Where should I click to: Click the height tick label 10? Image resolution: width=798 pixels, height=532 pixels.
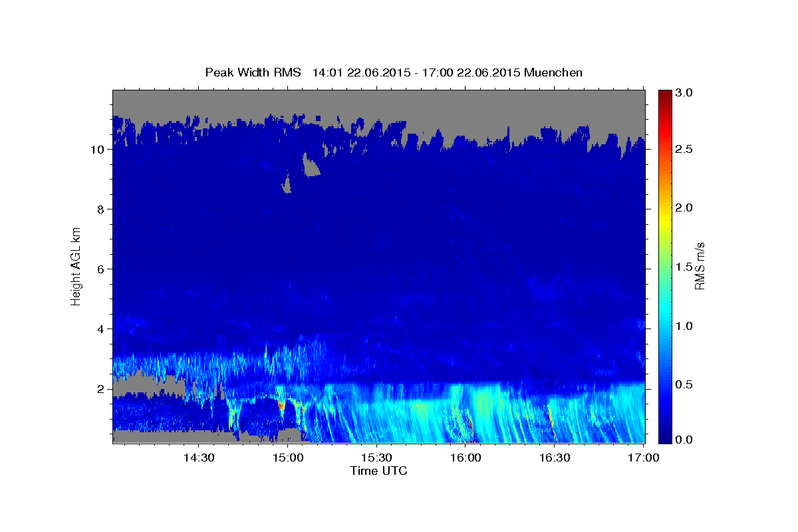click(x=98, y=150)
